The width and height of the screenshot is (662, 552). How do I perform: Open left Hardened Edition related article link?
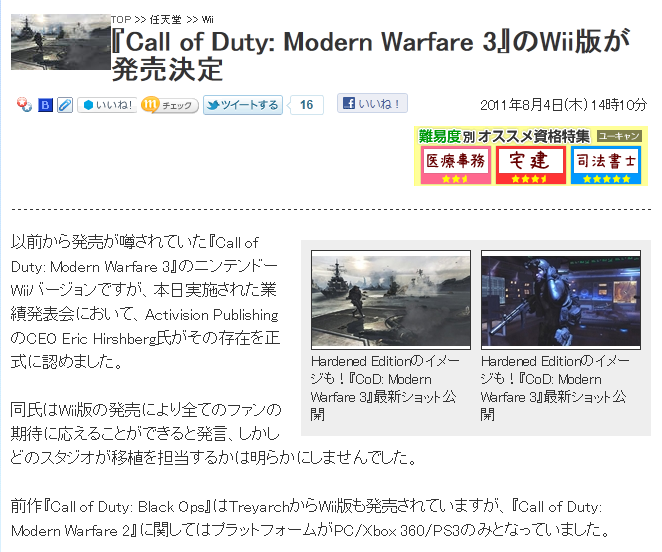[385, 388]
